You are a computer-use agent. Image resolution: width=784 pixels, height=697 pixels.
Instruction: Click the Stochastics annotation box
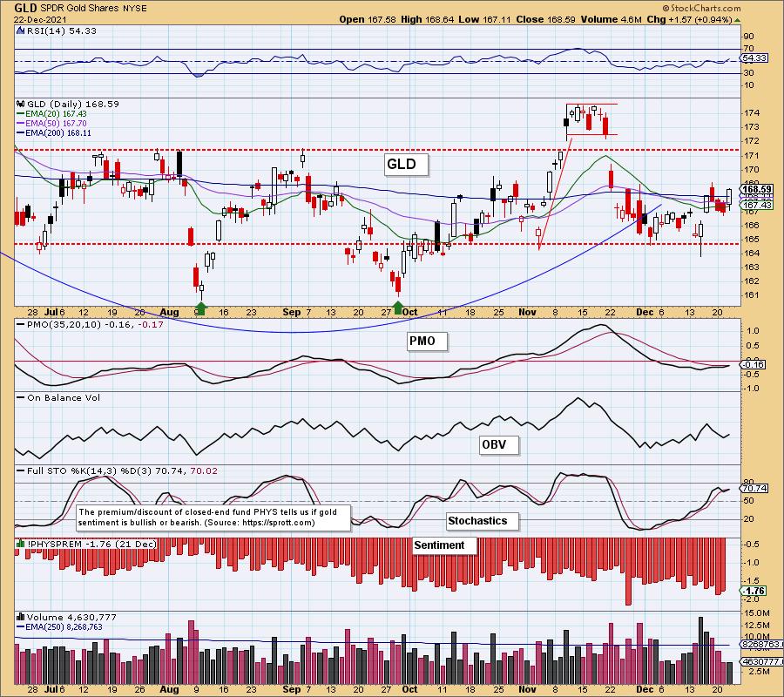482,521
